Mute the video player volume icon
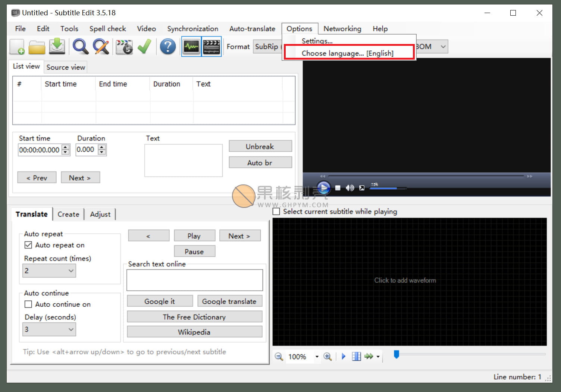This screenshot has width=561, height=392. pyautogui.click(x=350, y=188)
